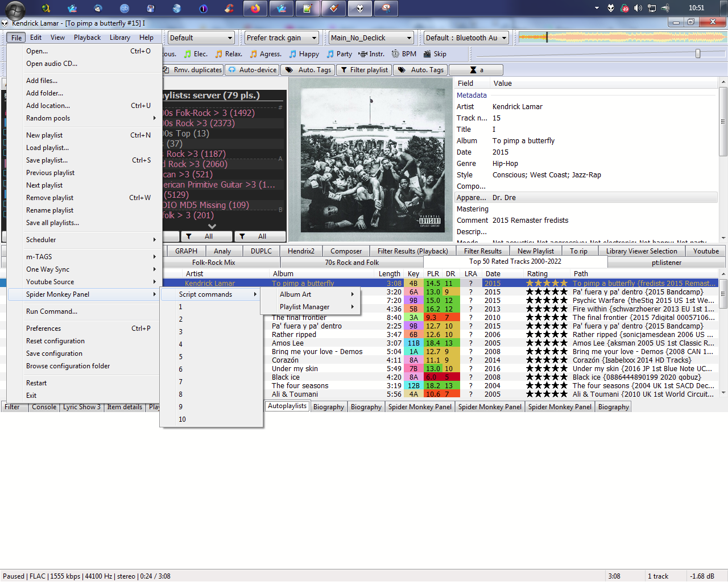Open the Lyric Show 3 panel tab

(82, 407)
